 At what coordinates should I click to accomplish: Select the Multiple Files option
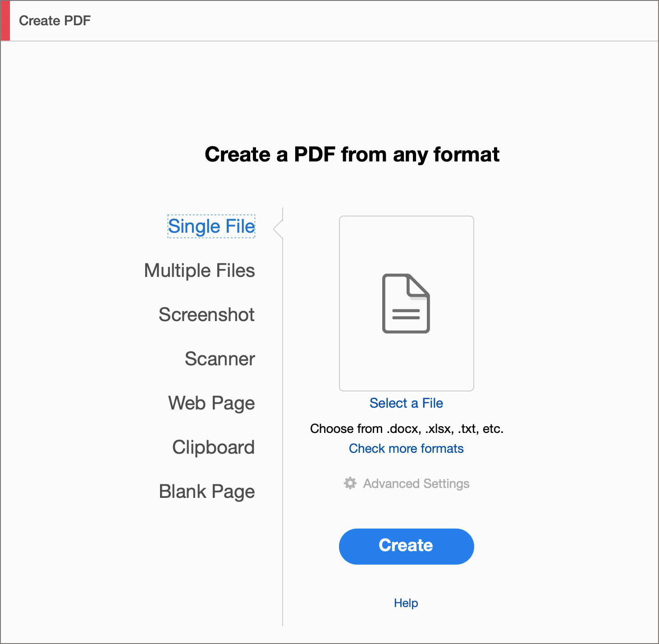click(199, 271)
